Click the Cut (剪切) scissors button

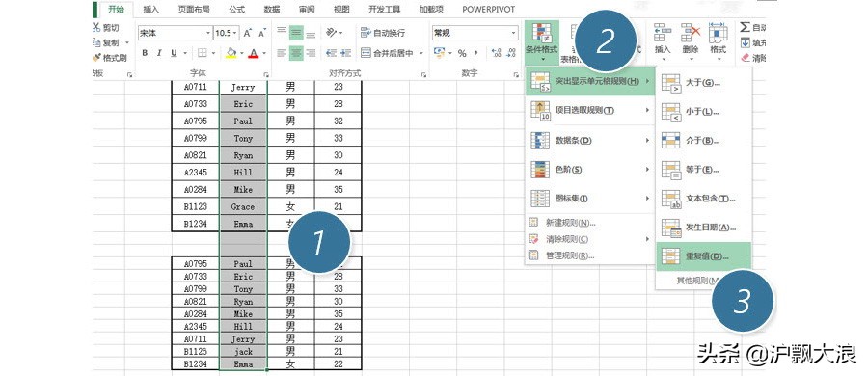click(106, 28)
